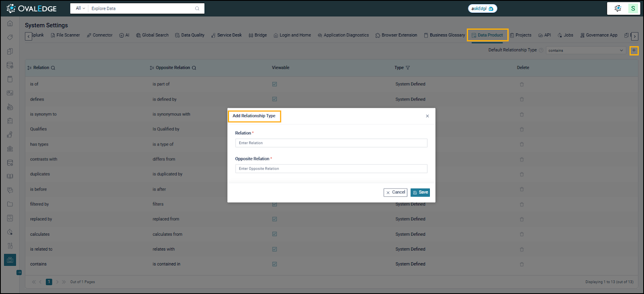Click the tags icon in the left sidebar
The height and width of the screenshot is (294, 644).
[x=10, y=37]
